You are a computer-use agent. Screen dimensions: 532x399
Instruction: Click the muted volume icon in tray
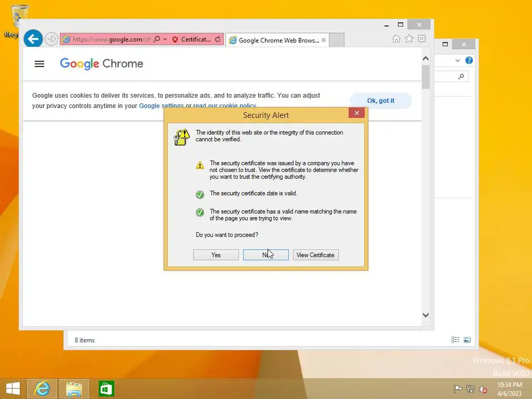pyautogui.click(x=483, y=389)
